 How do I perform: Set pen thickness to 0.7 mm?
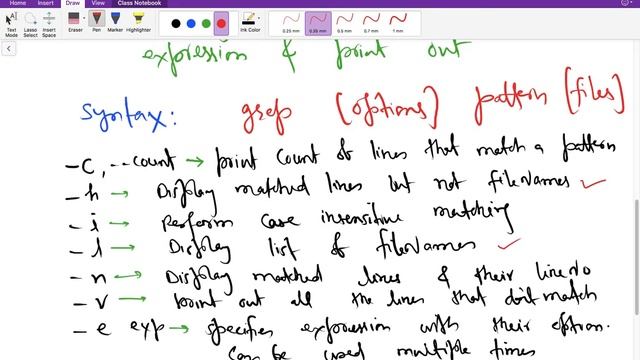tap(371, 23)
